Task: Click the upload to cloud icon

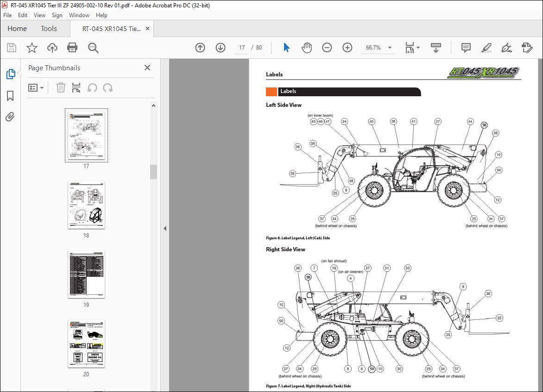Action: pos(52,47)
